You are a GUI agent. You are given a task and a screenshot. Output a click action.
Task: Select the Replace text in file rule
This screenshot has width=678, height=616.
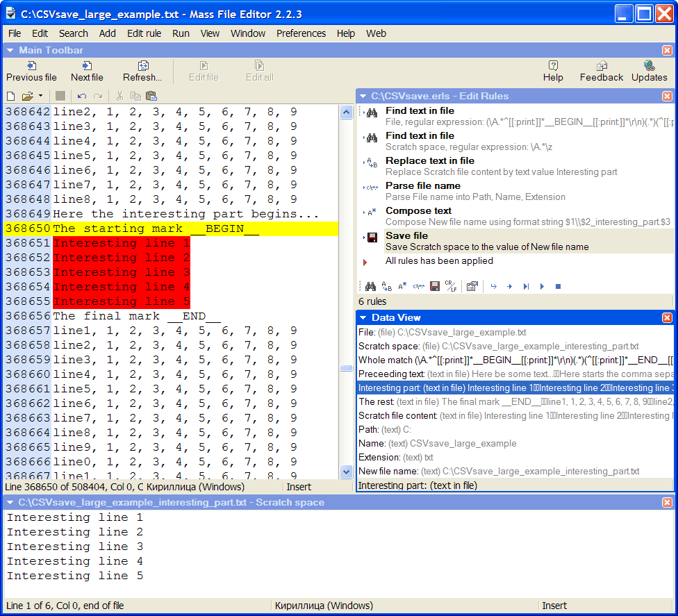click(x=516, y=167)
